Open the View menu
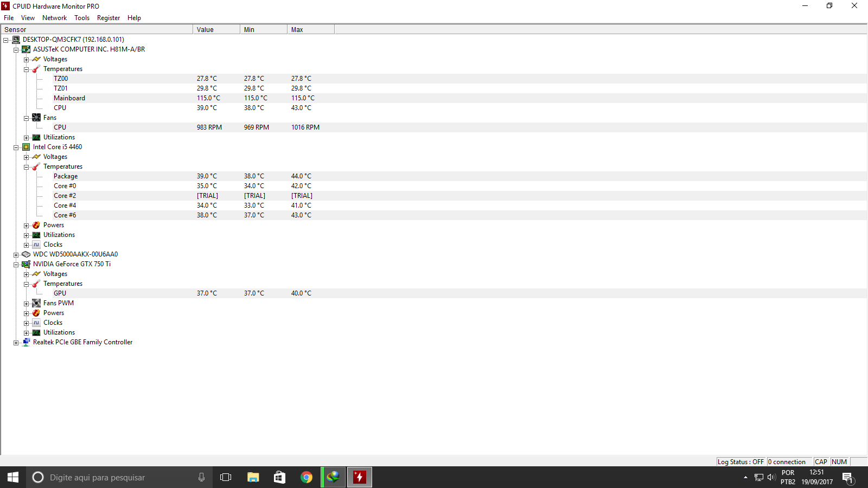This screenshot has height=488, width=868. click(28, 18)
